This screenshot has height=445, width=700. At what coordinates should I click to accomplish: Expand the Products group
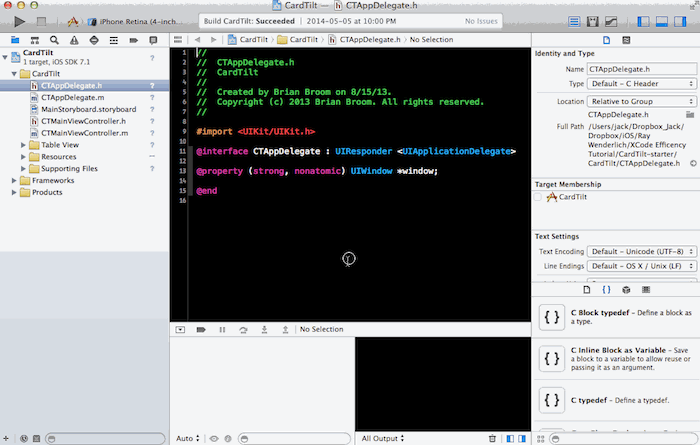(14, 192)
